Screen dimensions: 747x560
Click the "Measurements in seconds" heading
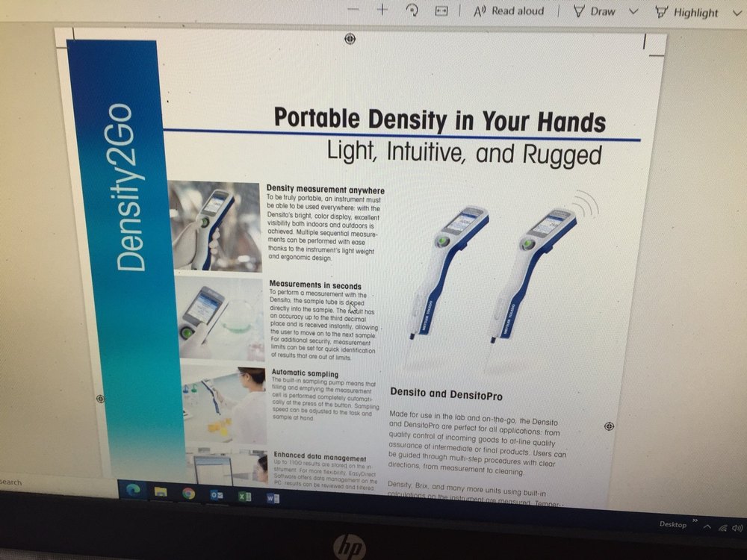(x=315, y=285)
